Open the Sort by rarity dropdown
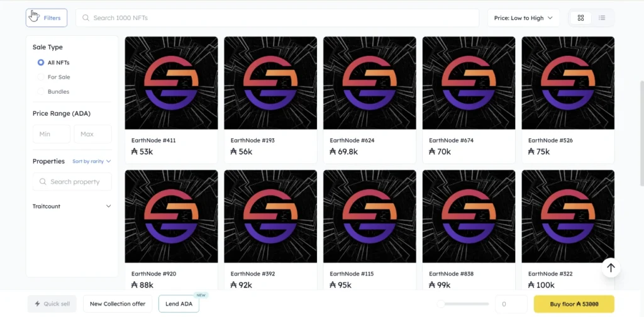Viewport: 644px width, 317px height. click(x=91, y=162)
